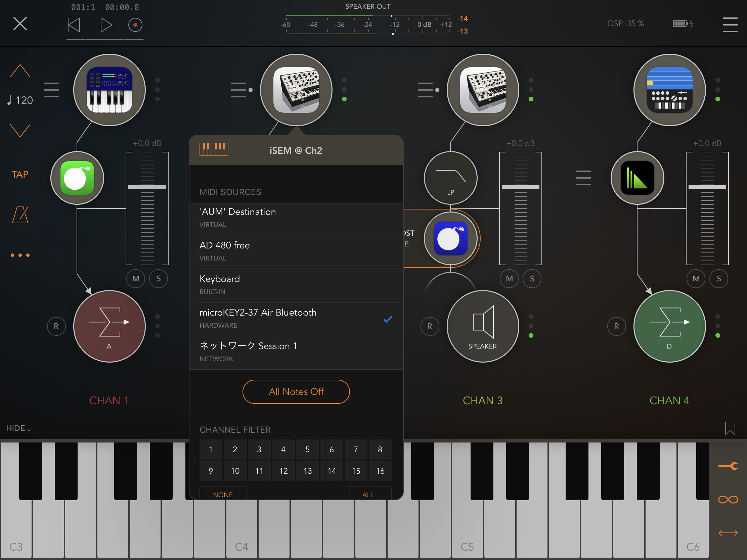This screenshot has height=560, width=747.
Task: Mute Chan 4
Action: 696,278
